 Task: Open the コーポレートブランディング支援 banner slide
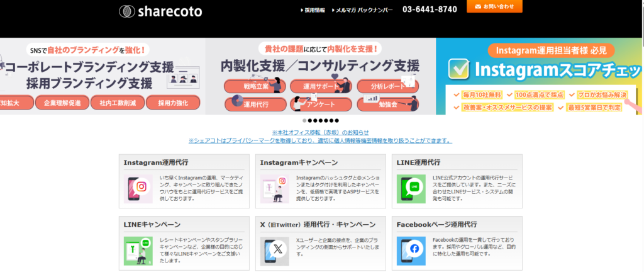103,76
